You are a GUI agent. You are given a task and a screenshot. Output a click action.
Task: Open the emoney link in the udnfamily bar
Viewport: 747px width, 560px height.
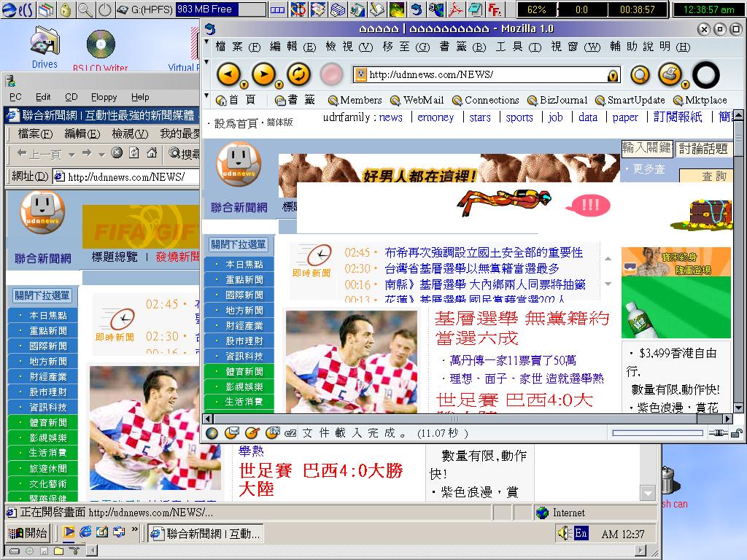tap(436, 117)
